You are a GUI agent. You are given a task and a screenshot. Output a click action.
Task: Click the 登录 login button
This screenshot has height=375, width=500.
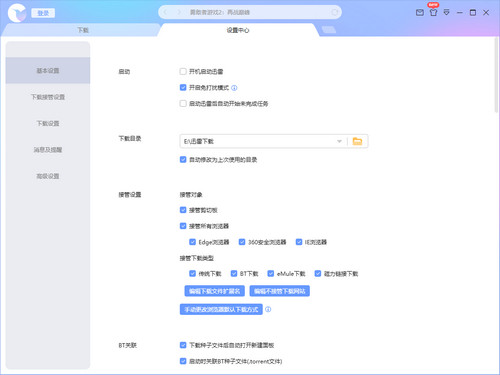43,13
